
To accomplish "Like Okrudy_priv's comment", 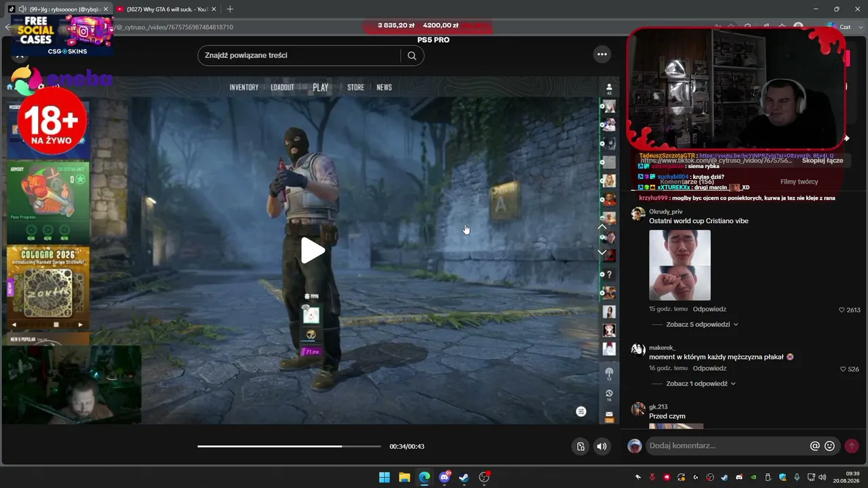I will [843, 310].
